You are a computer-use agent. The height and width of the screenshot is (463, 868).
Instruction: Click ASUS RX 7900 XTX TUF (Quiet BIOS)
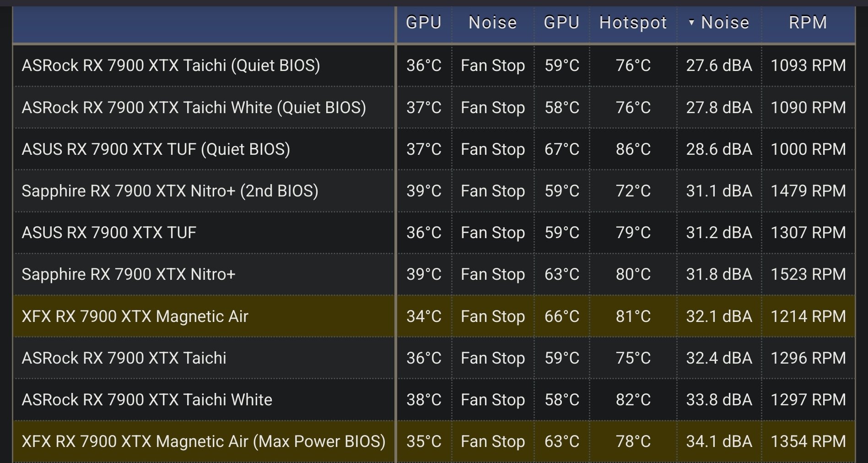pos(156,149)
